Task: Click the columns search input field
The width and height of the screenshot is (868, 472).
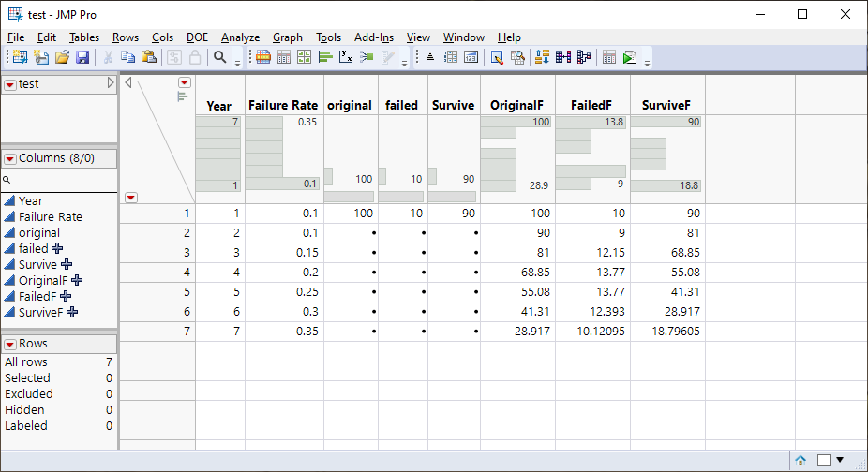Action: [x=62, y=179]
